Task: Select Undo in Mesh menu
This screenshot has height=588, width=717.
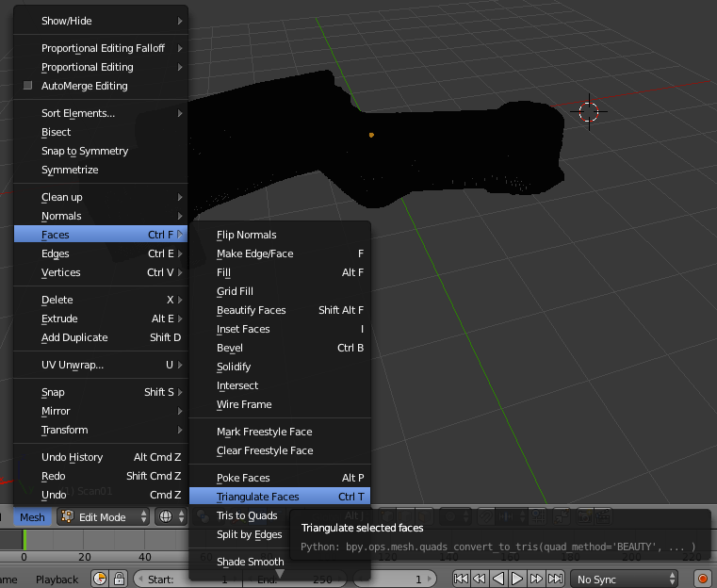Action: pyautogui.click(x=101, y=495)
